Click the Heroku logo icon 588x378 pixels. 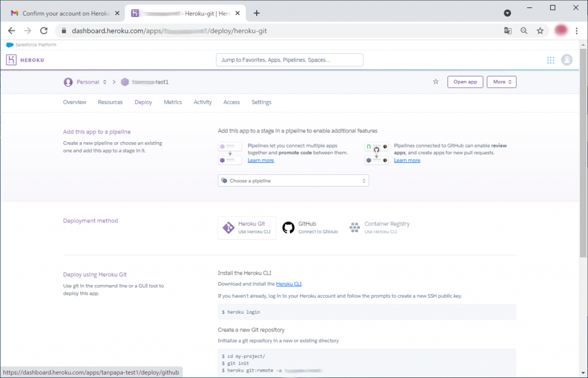[x=11, y=60]
